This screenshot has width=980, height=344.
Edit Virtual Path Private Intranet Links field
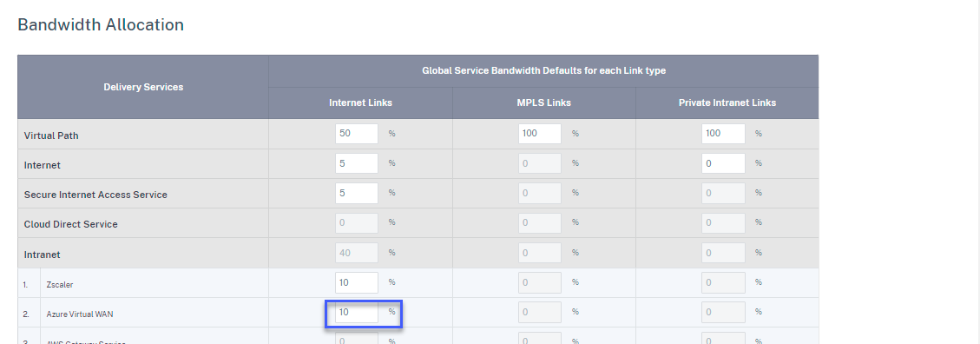coord(723,133)
